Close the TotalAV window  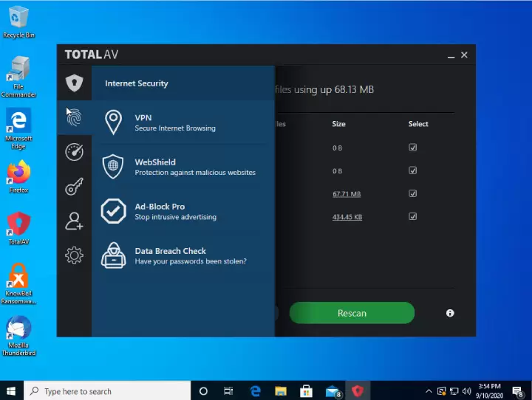click(464, 55)
